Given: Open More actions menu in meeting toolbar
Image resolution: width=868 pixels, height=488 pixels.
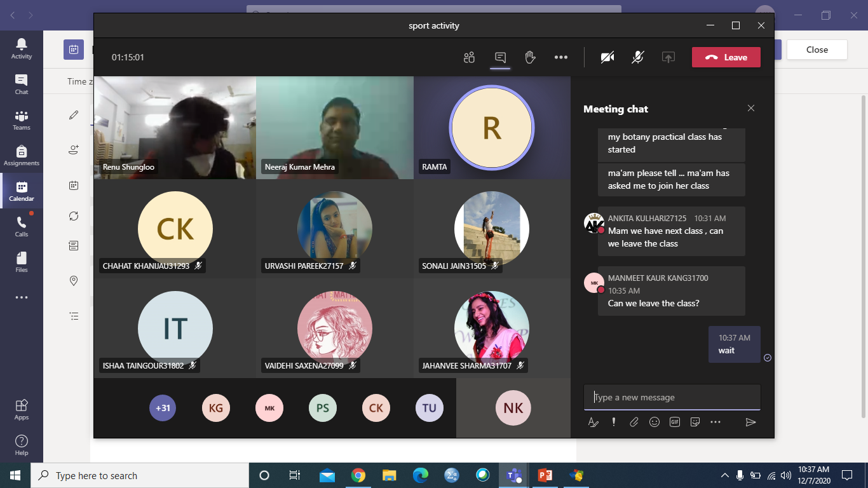Looking at the screenshot, I should 560,57.
